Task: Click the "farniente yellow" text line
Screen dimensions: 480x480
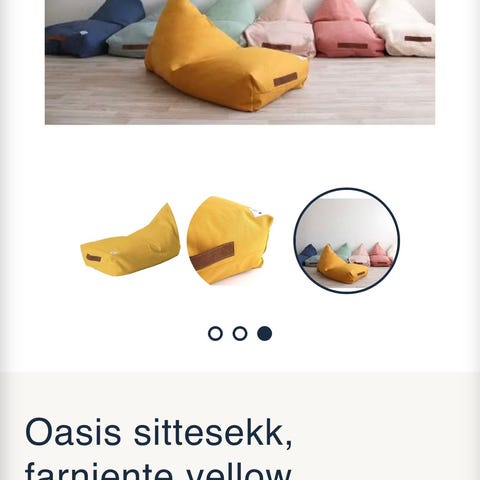Action: coord(159,471)
